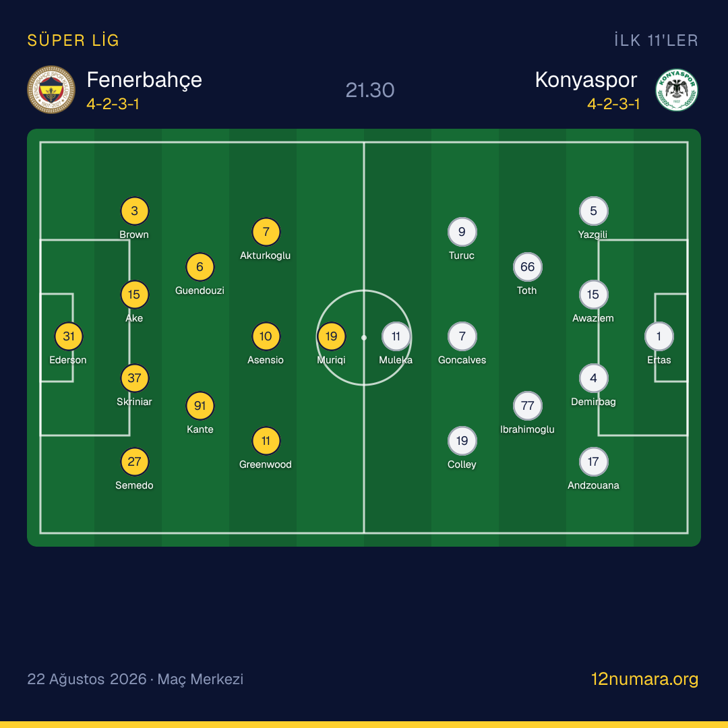Click the Konyaspor club crest
Viewport: 728px width, 728px height.
point(677,90)
